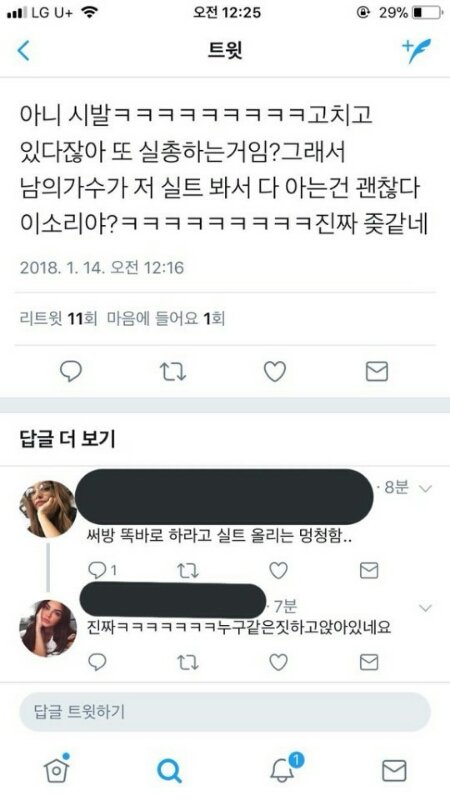Viewport: 450px width, 800px height.
Task: View the 마음에 들어요 1회 list
Action: 166,319
